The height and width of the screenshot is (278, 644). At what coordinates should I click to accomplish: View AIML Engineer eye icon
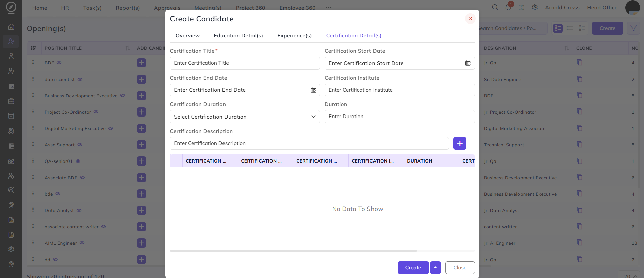tap(82, 243)
